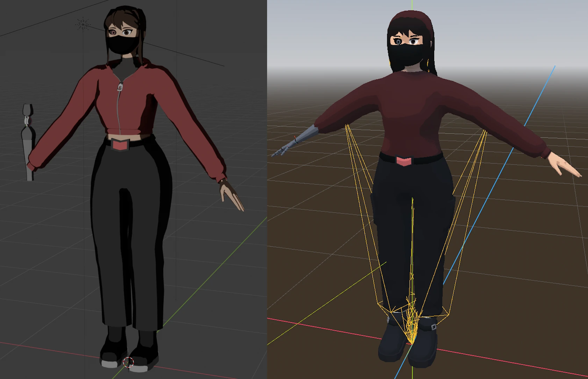Screen dimensions: 588x379
Task: Click the 3D cursor at the character's feet
Action: point(128,363)
